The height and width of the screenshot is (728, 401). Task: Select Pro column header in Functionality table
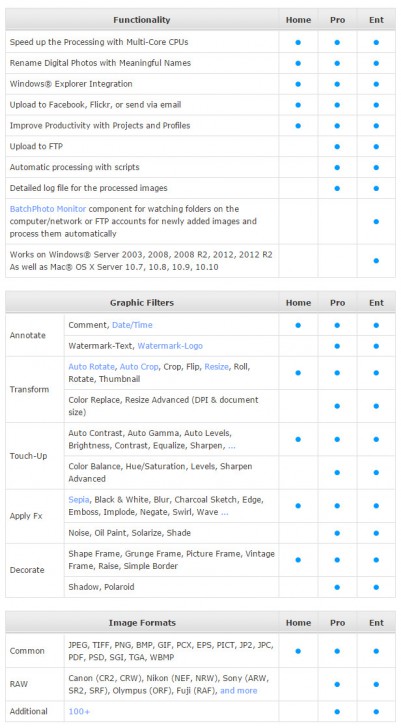(x=337, y=20)
